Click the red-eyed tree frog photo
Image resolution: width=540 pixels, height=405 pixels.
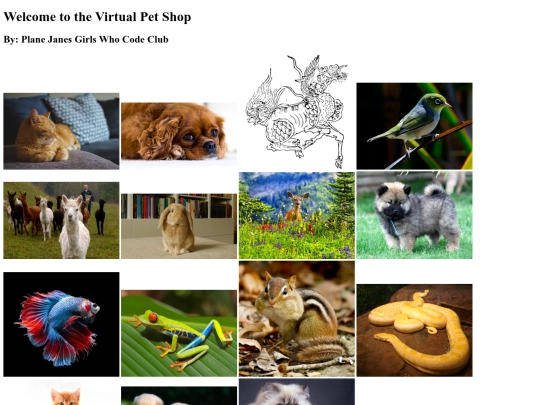point(179,333)
